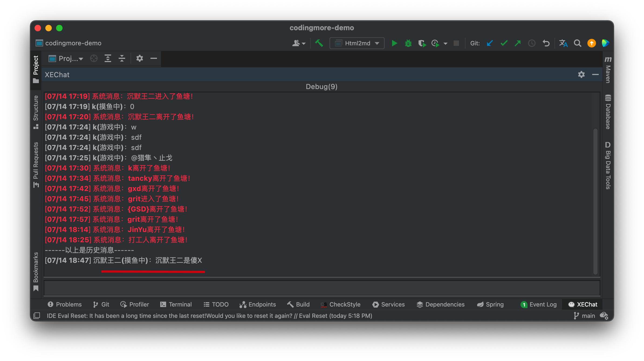Click the Git push arrow icon

tap(518, 43)
